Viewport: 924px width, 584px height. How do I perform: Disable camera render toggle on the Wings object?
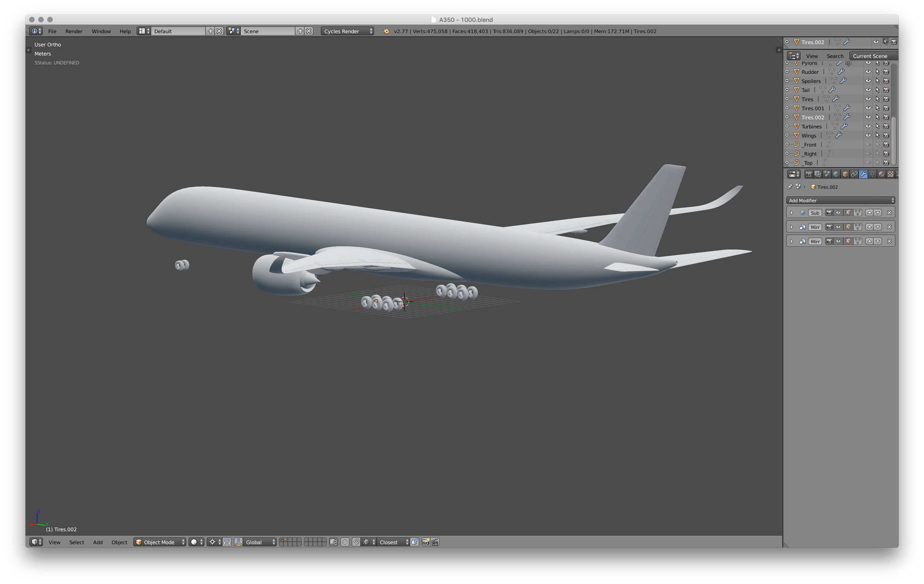[886, 135]
